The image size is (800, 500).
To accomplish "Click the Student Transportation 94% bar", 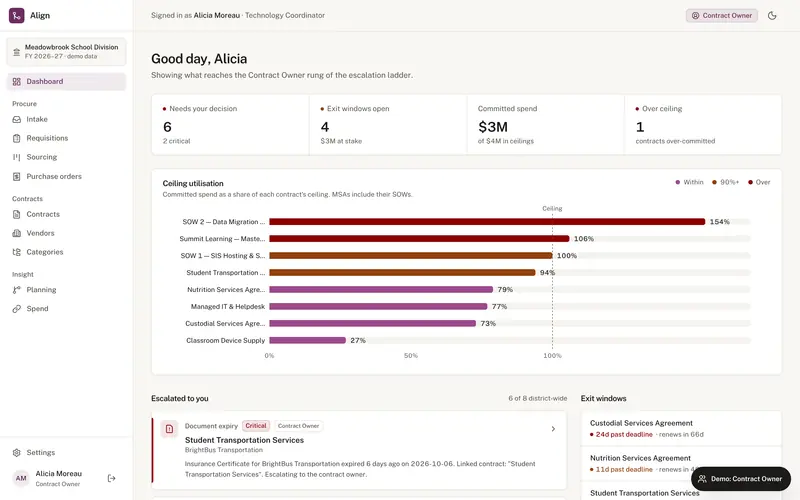I will click(402, 272).
